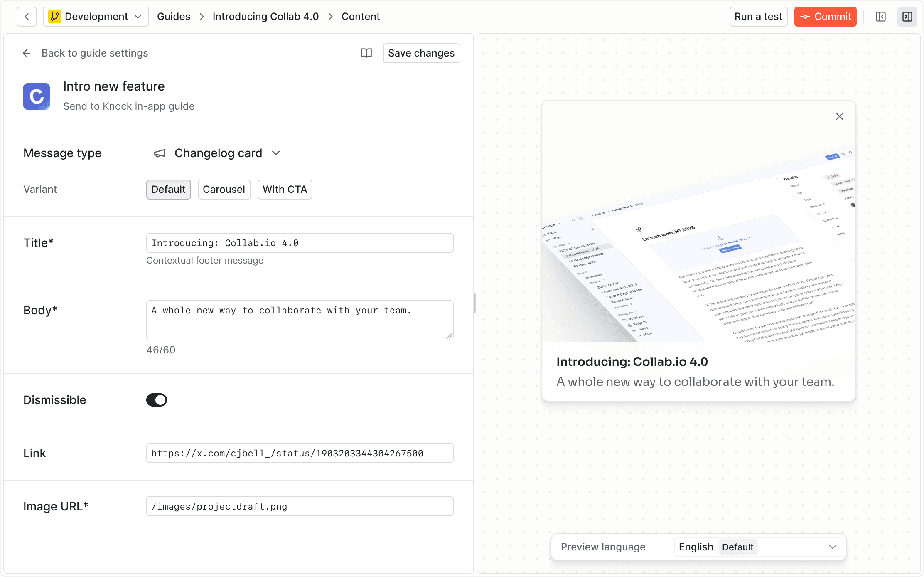The width and height of the screenshot is (924, 577).
Task: Click the back chevron button in top bar
Action: pos(27,17)
